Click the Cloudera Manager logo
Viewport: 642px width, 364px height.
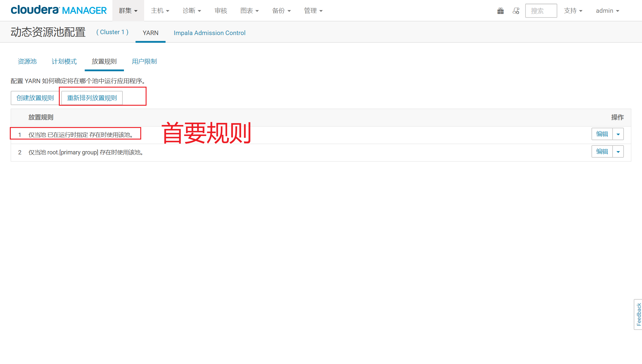[x=59, y=10]
